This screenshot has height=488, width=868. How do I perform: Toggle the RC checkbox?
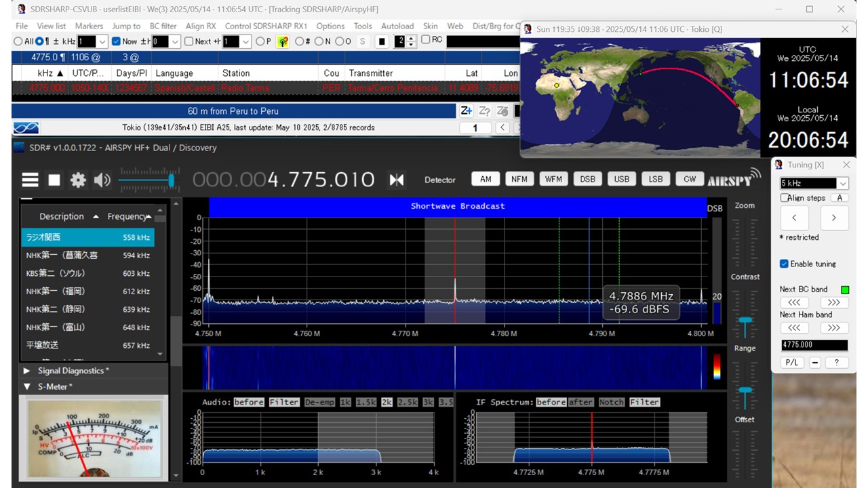coord(425,39)
